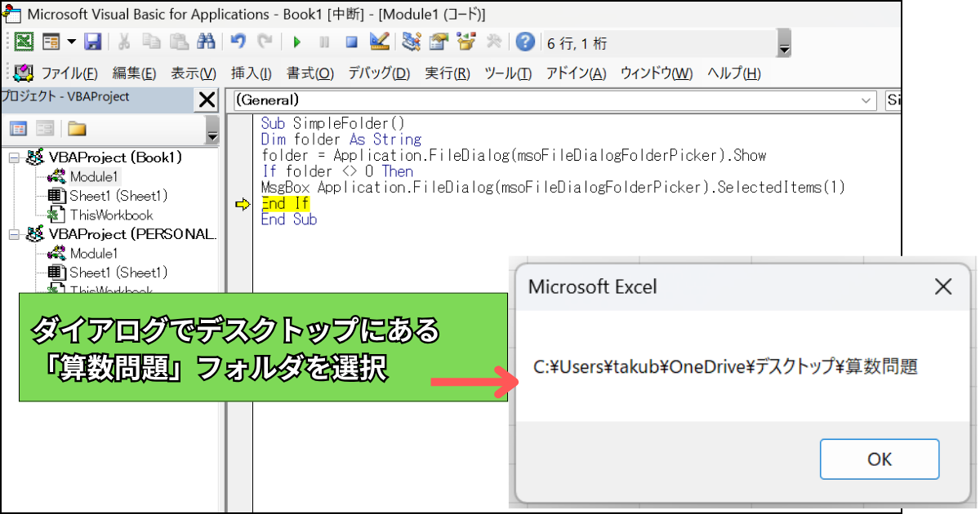This screenshot has width=980, height=514.
Task: Click View Code icon in project pane
Action: pos(18,128)
